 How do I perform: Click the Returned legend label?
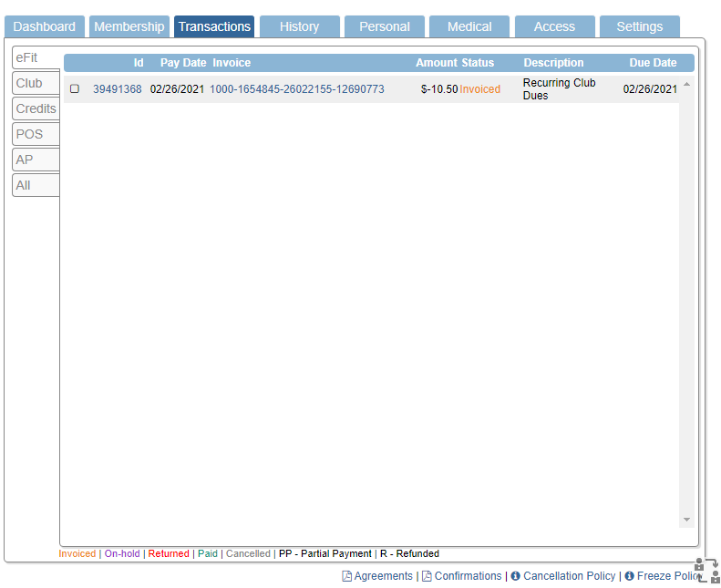(x=169, y=553)
